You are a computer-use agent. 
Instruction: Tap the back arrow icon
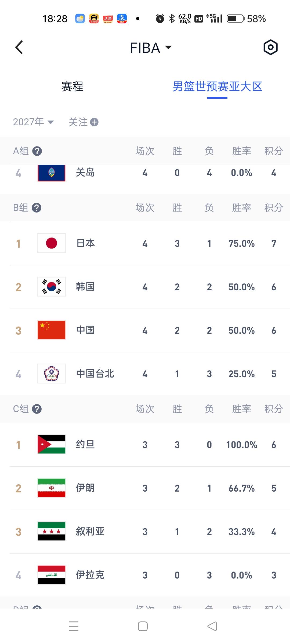[x=19, y=47]
